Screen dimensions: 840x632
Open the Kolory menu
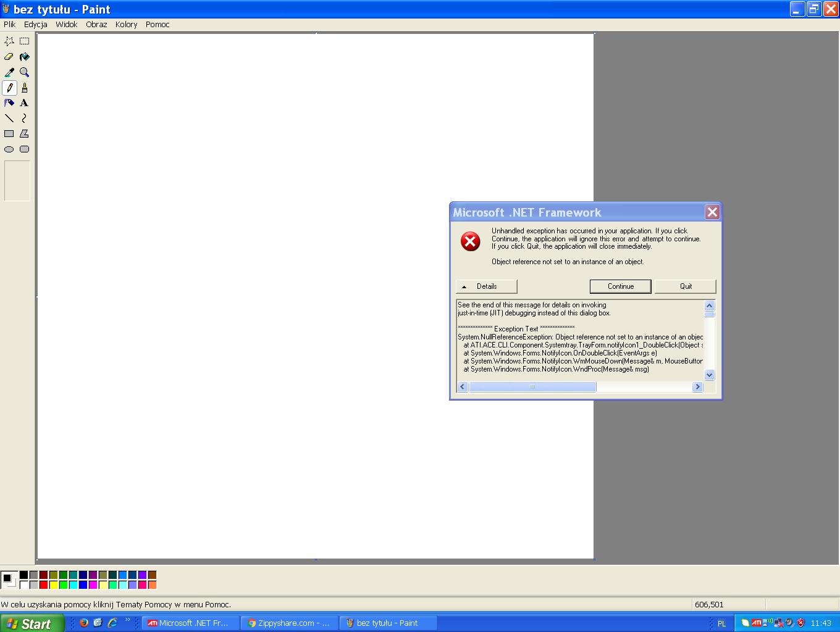[x=126, y=25]
